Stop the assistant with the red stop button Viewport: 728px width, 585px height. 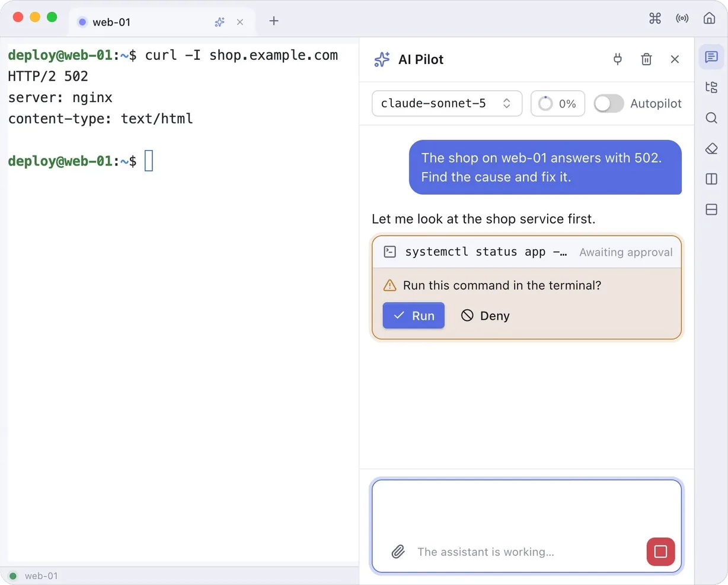661,552
